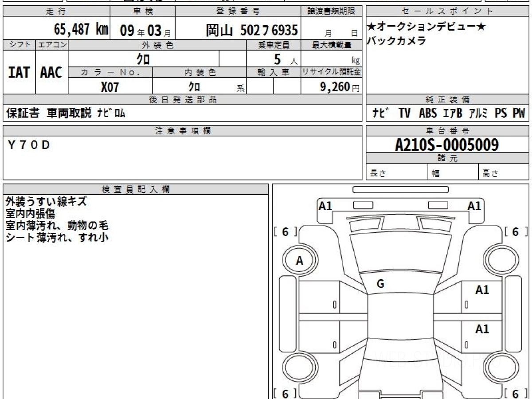Click the 外装うすい線キズ inspector note
This screenshot has width=532, height=399.
(x=46, y=202)
